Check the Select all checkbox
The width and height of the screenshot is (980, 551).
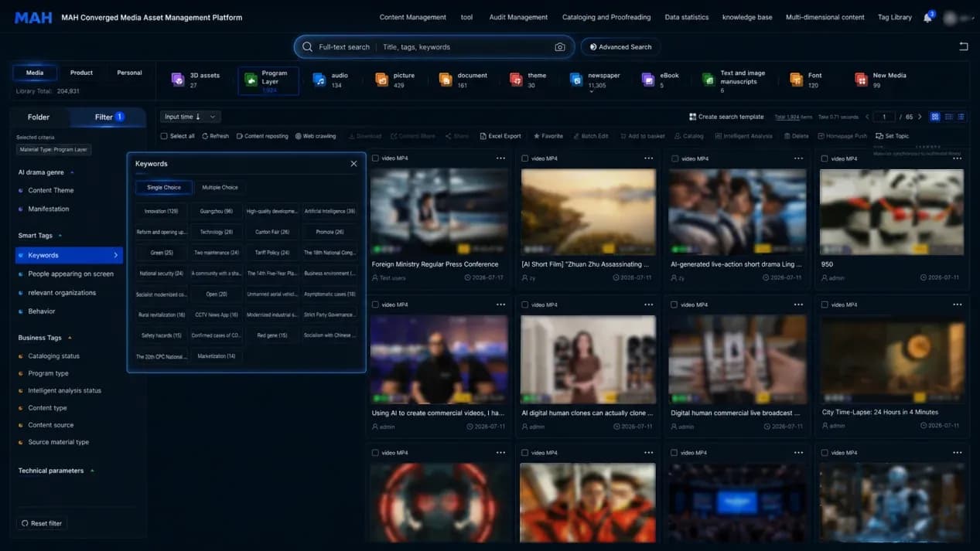pyautogui.click(x=164, y=136)
